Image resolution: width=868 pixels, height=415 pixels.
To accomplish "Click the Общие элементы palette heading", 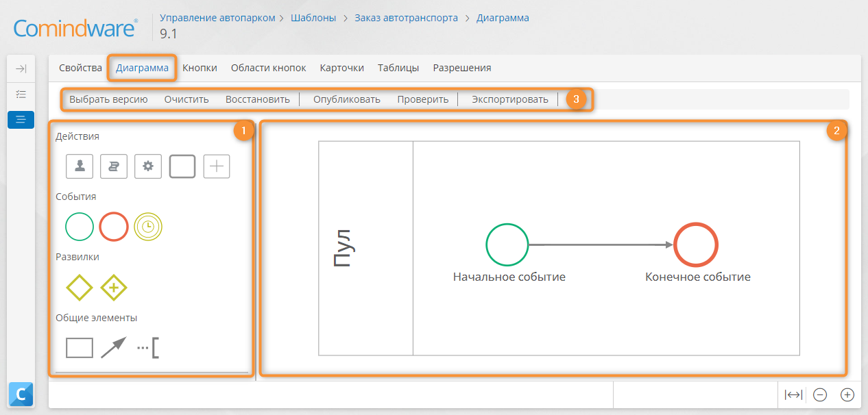I will [97, 318].
